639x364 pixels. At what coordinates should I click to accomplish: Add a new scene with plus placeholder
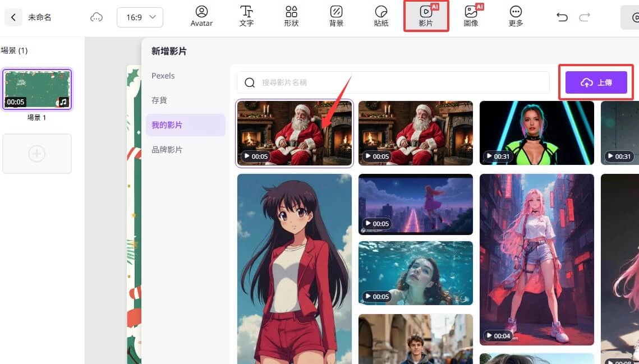tap(37, 154)
